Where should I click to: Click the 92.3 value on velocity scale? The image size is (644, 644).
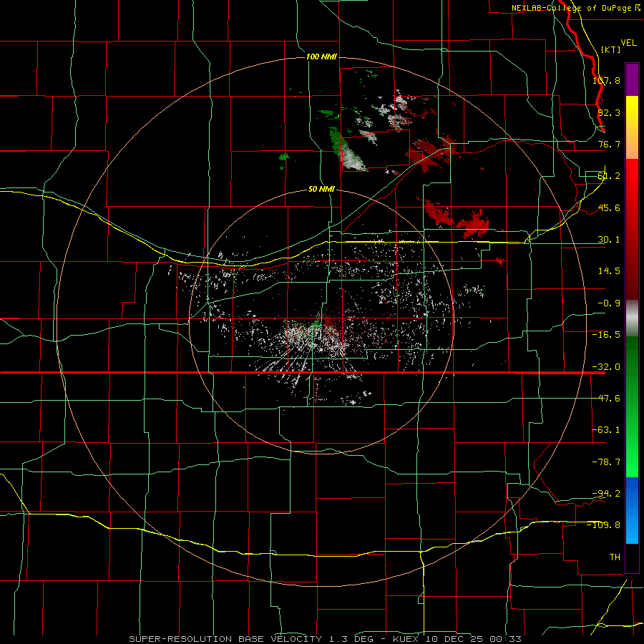click(x=609, y=112)
